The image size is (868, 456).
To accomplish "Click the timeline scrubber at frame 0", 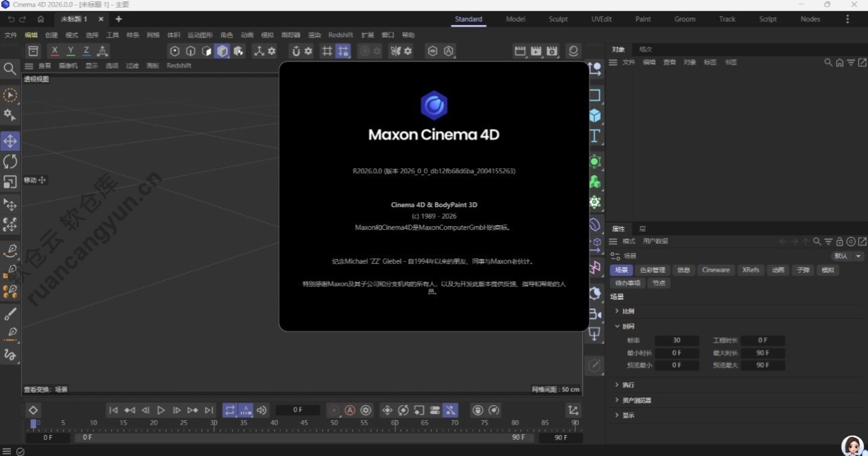I will coord(34,422).
